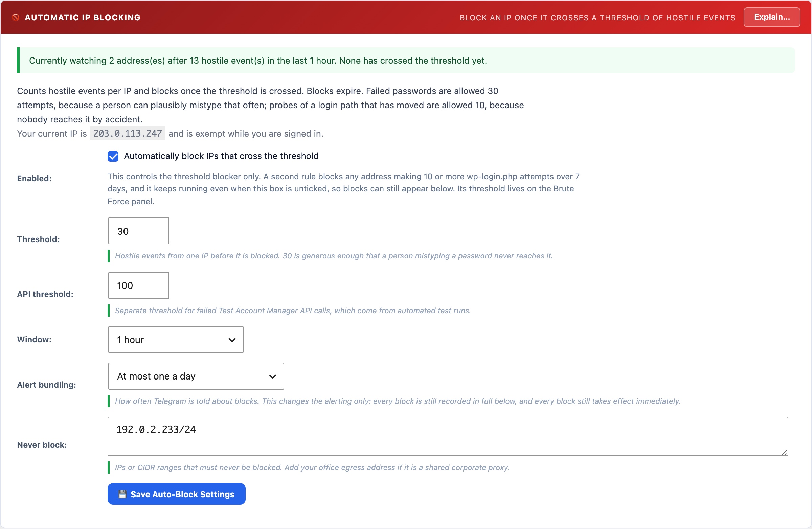812x529 pixels.
Task: Click the hint 'IPs or CIDR ranges that must never...'
Action: pos(312,467)
